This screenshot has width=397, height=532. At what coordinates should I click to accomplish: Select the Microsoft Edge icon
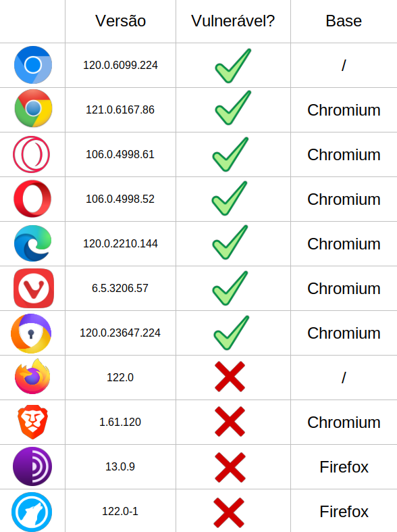pos(33,243)
